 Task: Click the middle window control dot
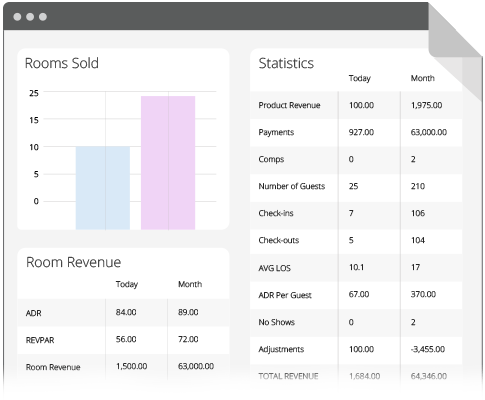click(30, 17)
